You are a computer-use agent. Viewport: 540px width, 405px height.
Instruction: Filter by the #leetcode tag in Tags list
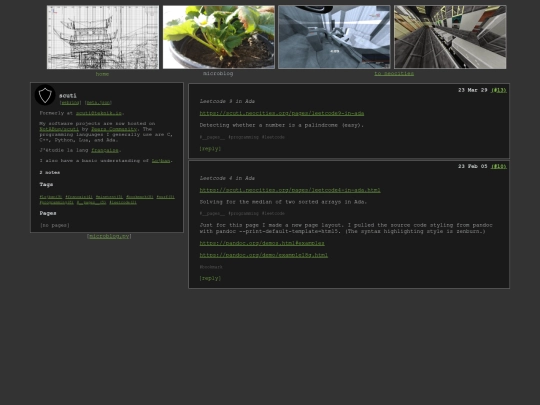(123, 202)
